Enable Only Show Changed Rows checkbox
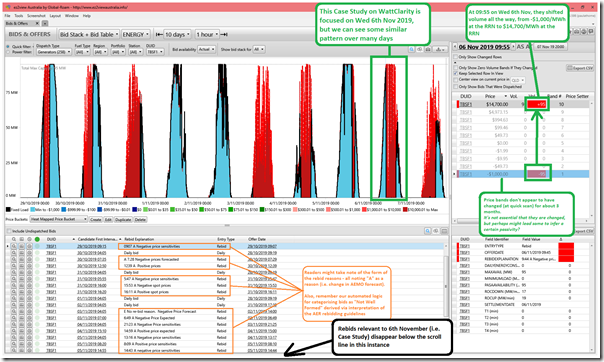The width and height of the screenshot is (604, 362). click(x=456, y=57)
